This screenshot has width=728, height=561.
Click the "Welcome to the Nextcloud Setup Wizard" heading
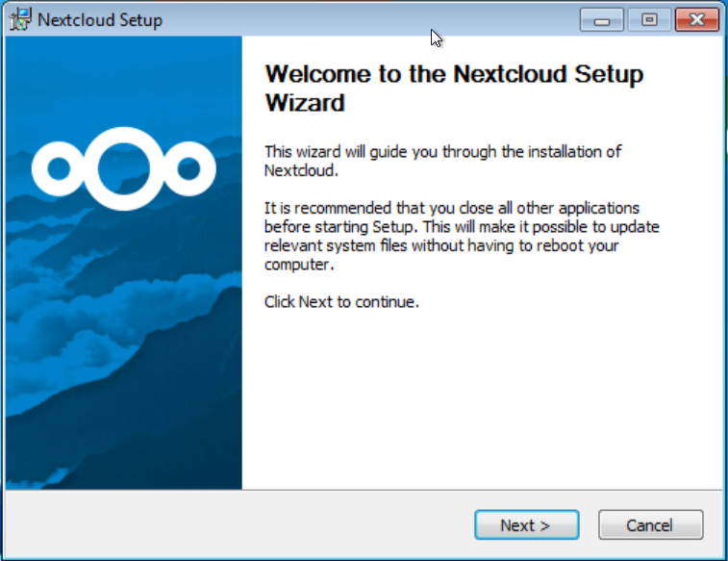pos(454,88)
